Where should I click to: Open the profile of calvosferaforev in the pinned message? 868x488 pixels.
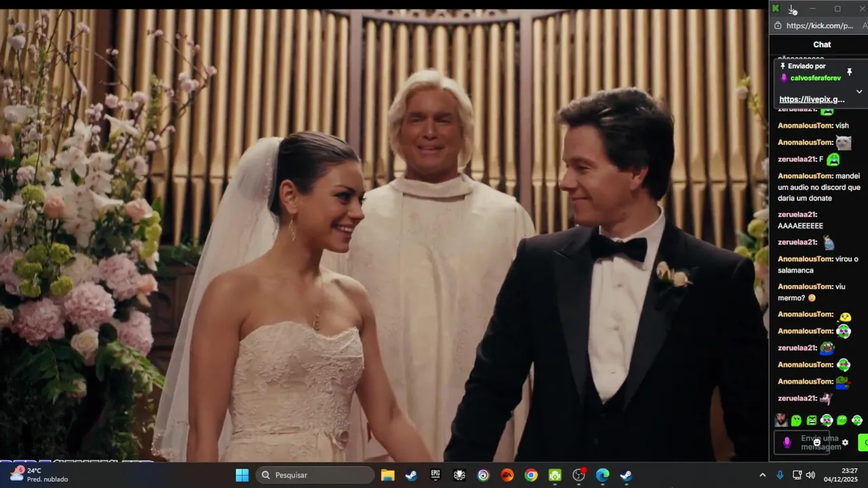coord(815,78)
